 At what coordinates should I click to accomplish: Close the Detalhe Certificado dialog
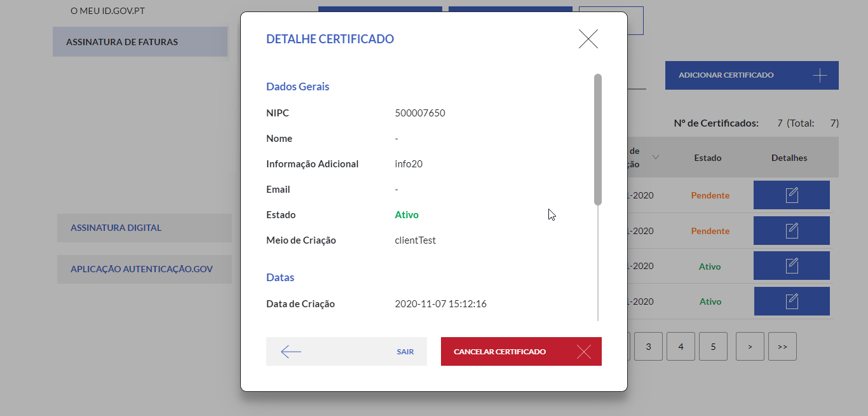588,39
